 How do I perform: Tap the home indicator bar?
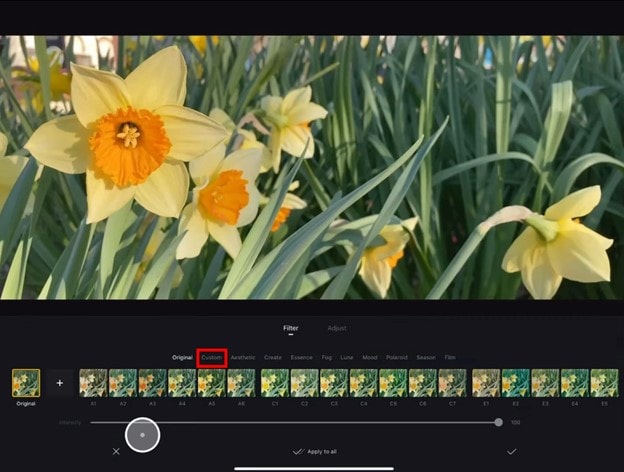[x=314, y=468]
